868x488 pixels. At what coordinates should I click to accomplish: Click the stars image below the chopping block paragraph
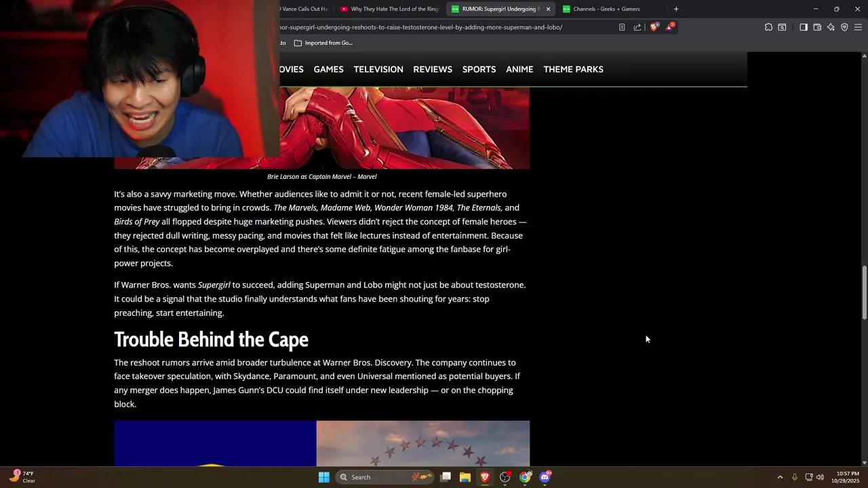[x=422, y=443]
